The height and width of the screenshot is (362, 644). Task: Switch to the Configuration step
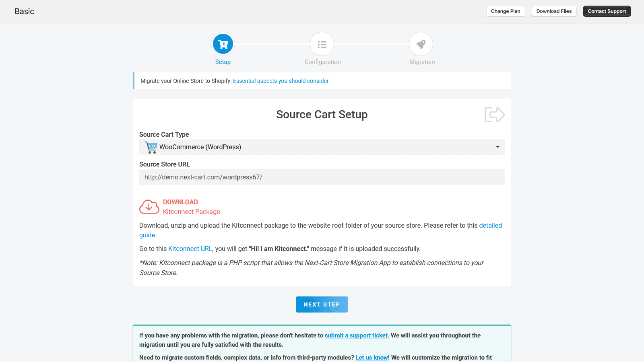pyautogui.click(x=322, y=62)
